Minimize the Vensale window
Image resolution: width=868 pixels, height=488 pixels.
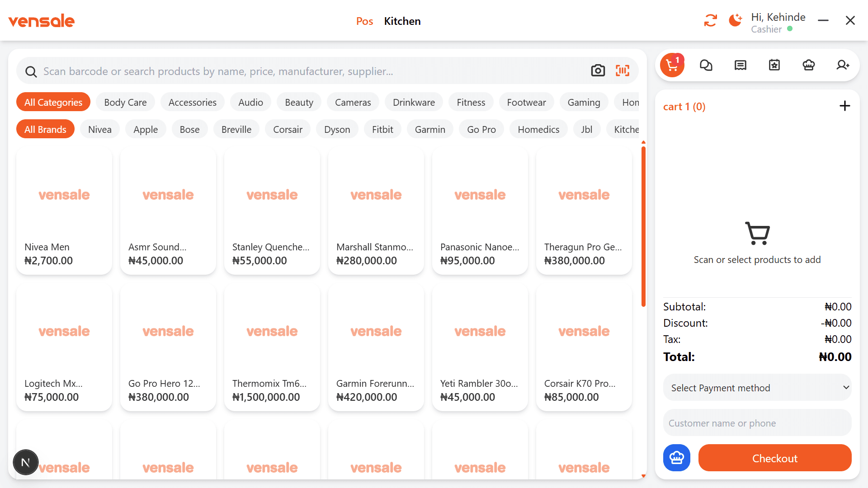pyautogui.click(x=823, y=20)
